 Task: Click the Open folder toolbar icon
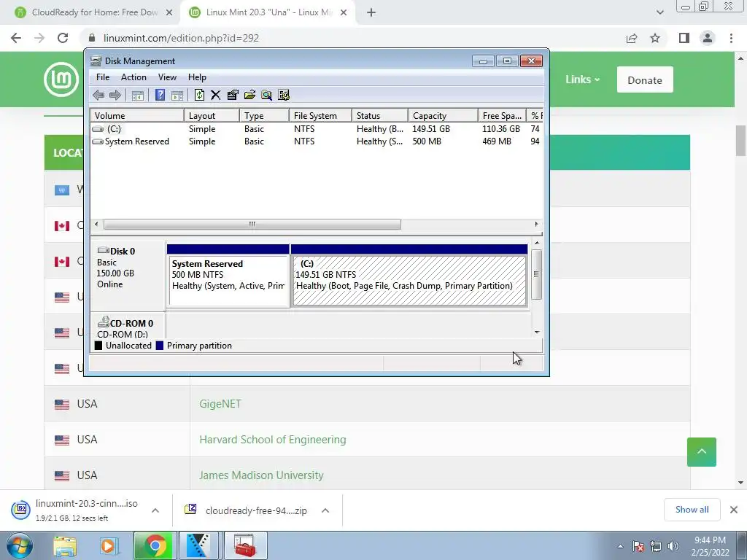[x=249, y=96]
